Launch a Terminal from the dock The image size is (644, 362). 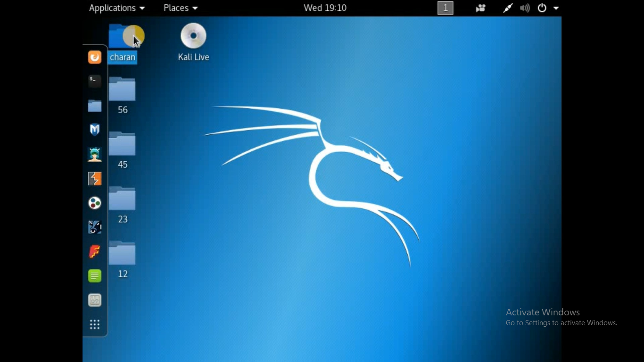point(95,81)
